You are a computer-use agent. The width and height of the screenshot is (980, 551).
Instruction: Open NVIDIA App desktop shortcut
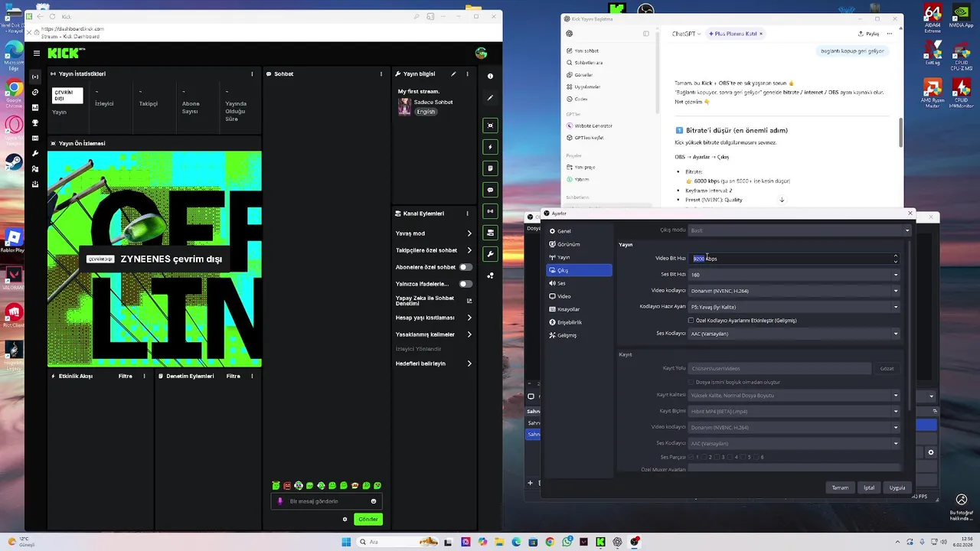(x=961, y=15)
